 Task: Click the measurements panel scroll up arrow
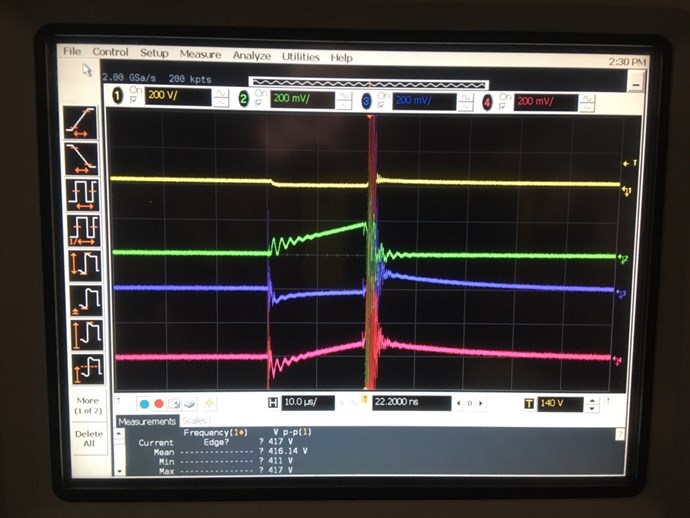119,434
